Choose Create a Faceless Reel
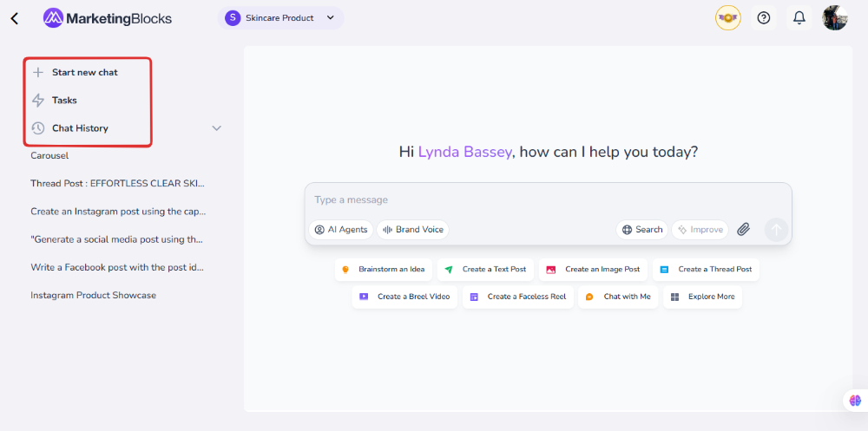868x431 pixels. point(517,297)
